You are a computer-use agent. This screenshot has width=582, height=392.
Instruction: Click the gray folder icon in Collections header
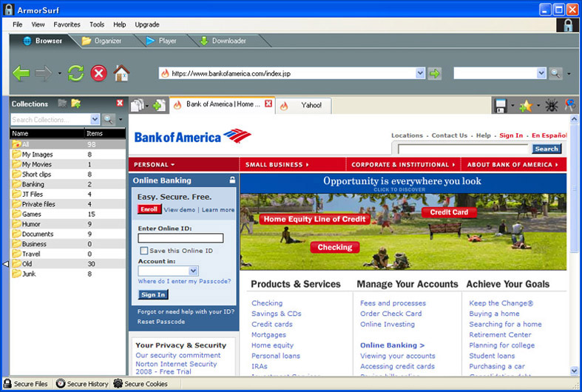point(62,104)
